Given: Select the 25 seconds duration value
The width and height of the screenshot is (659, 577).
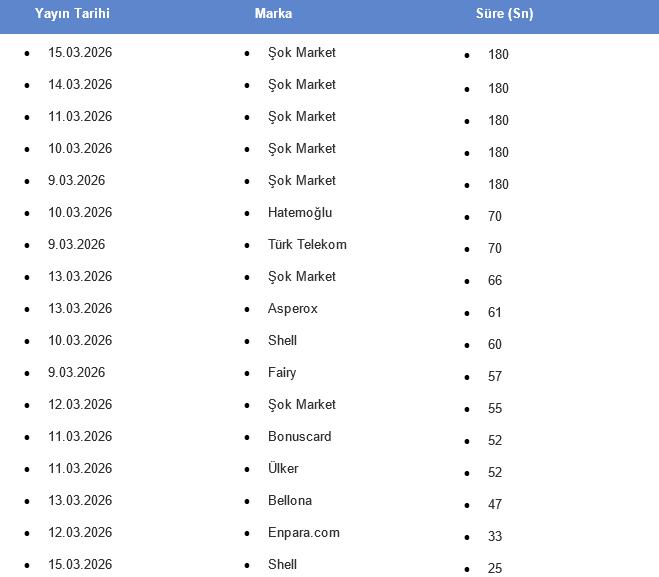Looking at the screenshot, I should coord(495,568).
